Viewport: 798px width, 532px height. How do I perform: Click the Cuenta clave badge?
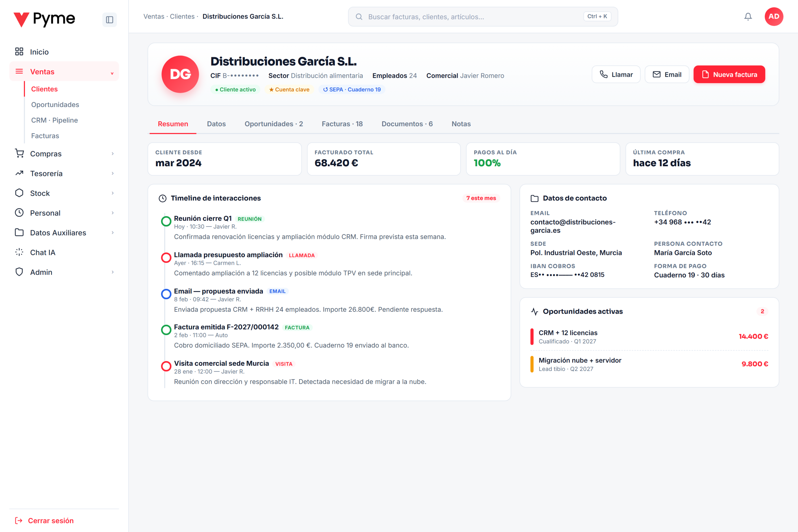pos(289,89)
